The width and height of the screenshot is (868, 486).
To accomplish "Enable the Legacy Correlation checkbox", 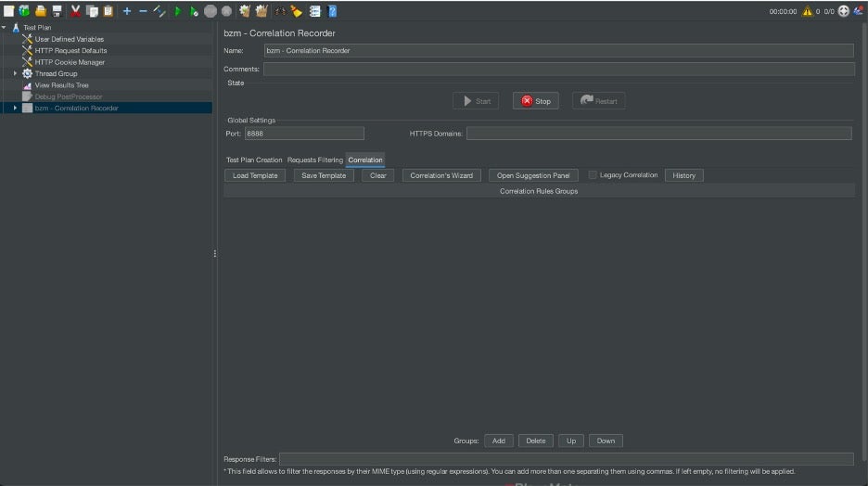I will coord(593,175).
